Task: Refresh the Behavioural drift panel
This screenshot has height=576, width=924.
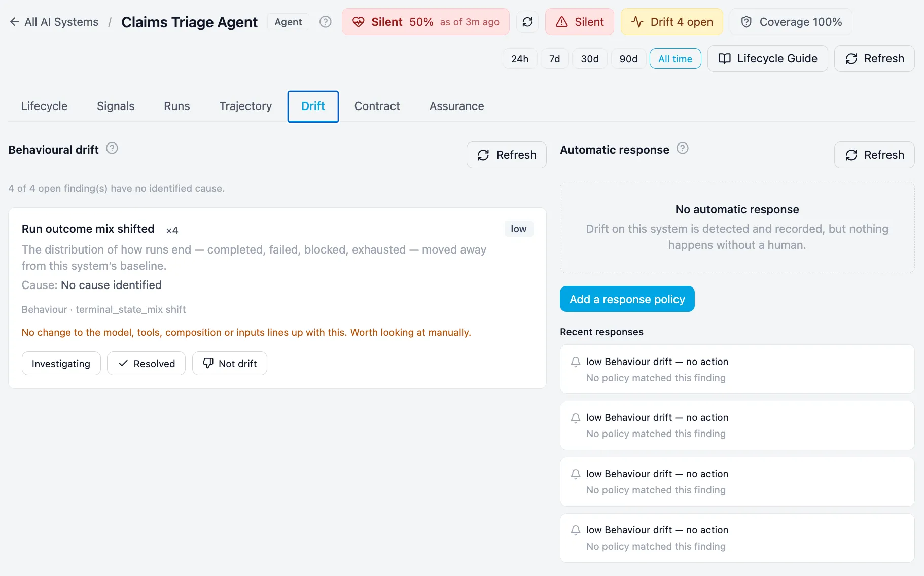Action: coord(507,155)
